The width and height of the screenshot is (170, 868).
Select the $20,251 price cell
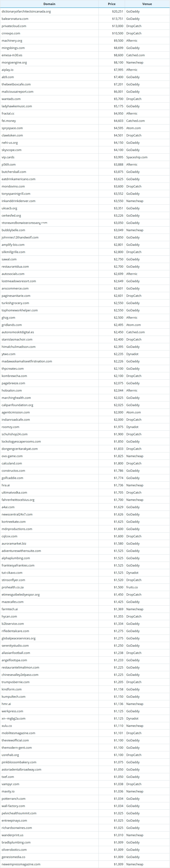point(112,11)
